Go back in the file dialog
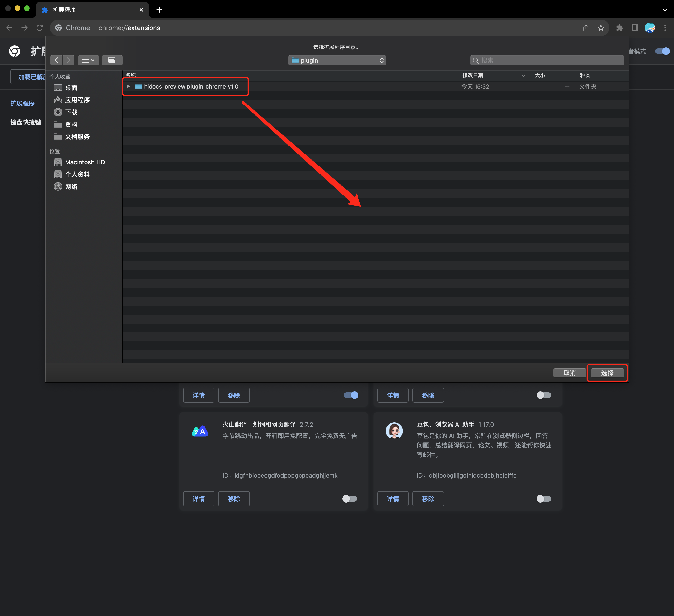This screenshot has height=616, width=674. [56, 60]
